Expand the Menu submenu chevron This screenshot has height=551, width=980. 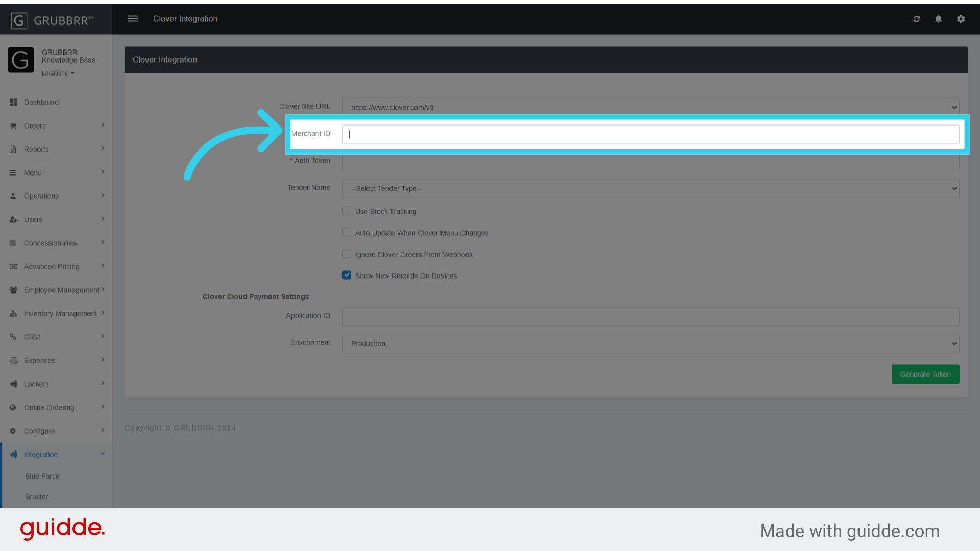[x=103, y=172]
